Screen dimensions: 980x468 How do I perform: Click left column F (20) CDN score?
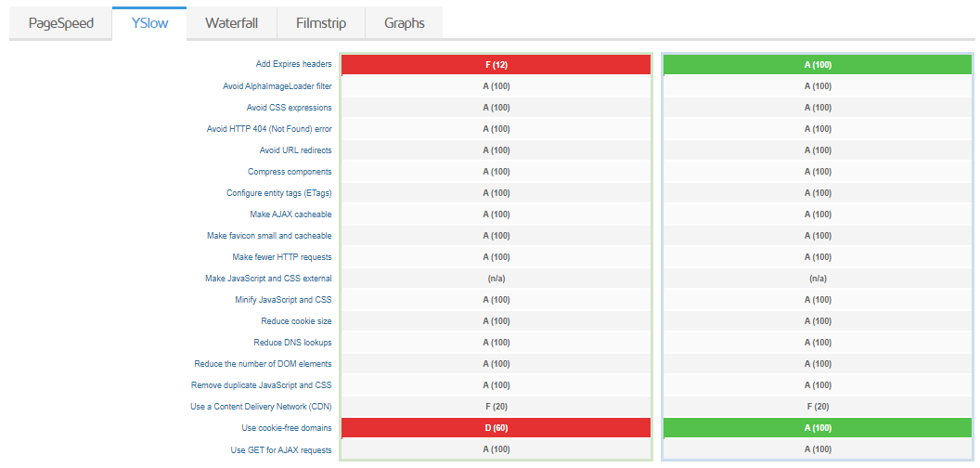pos(496,407)
